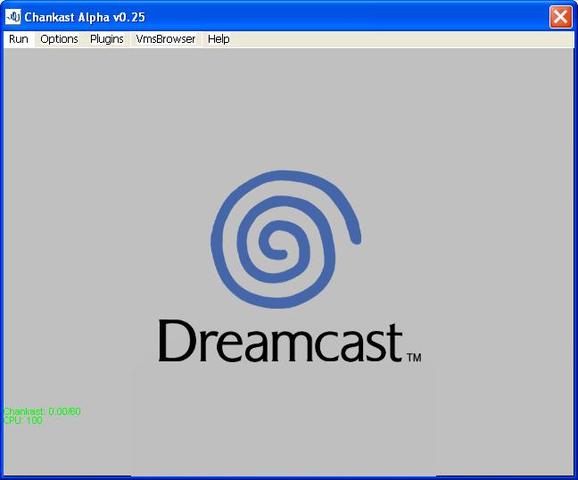Click the blue Dreamcast swirl logo
The height and width of the screenshot is (480, 578).
[286, 239]
